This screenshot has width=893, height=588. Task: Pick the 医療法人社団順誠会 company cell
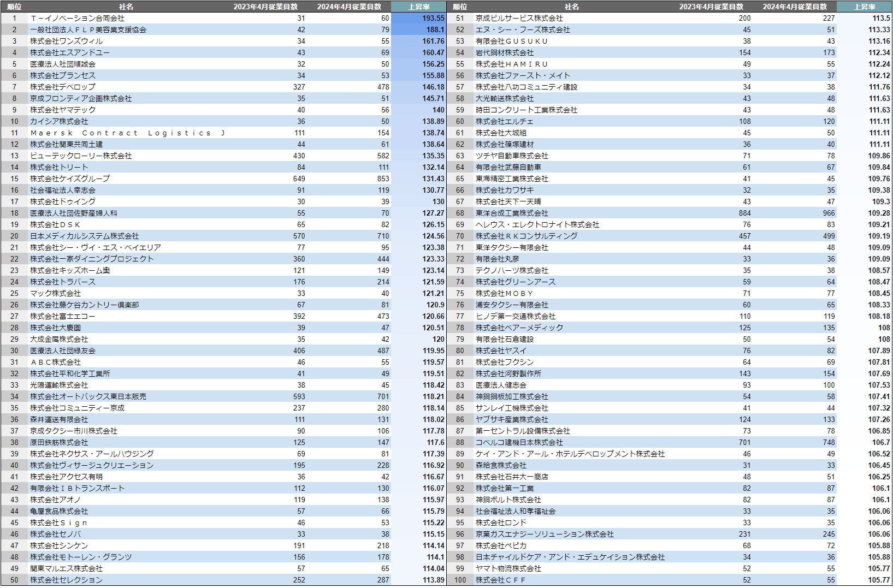pos(63,64)
